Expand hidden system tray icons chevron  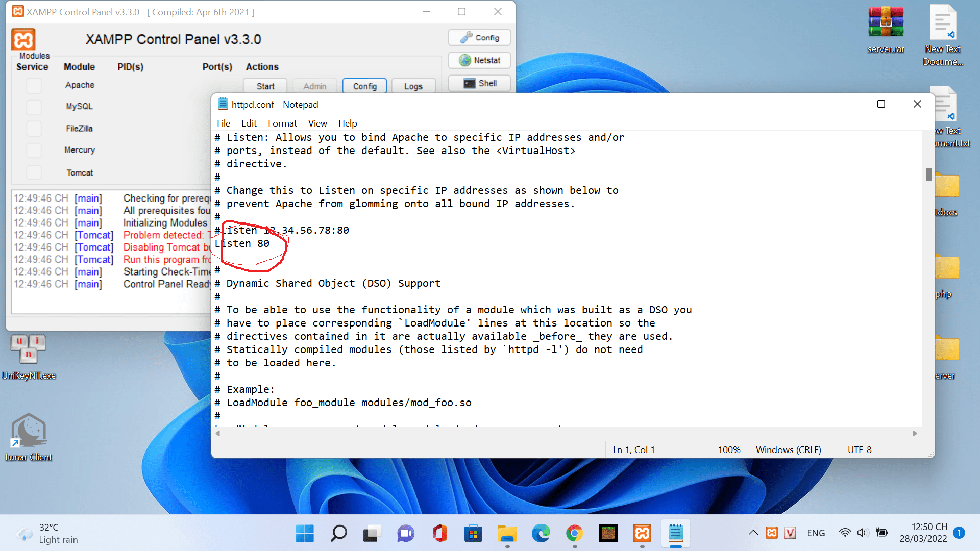coord(753,533)
